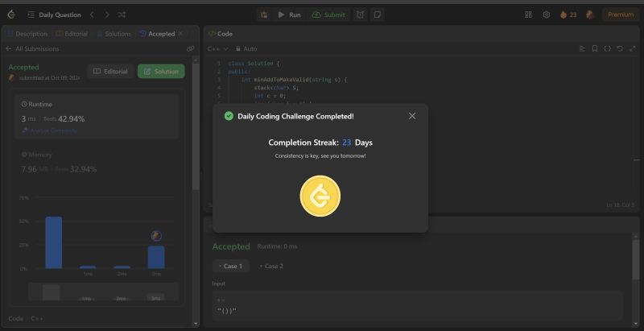This screenshot has width=644, height=331.
Task: Go back to All Submissions
Action: (x=32, y=49)
